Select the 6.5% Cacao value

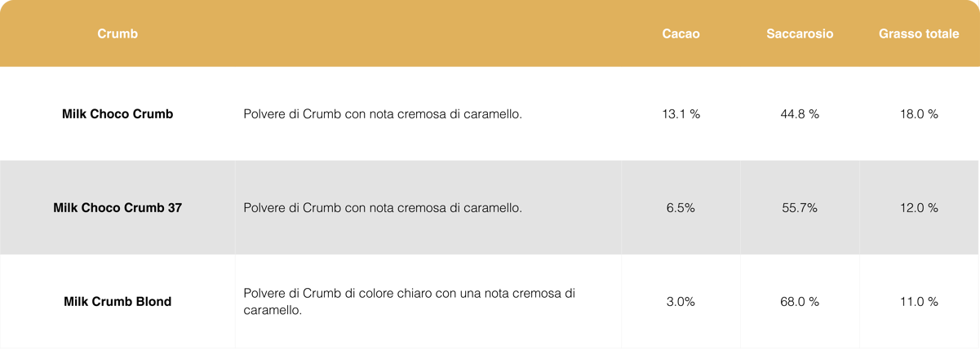[x=681, y=208]
